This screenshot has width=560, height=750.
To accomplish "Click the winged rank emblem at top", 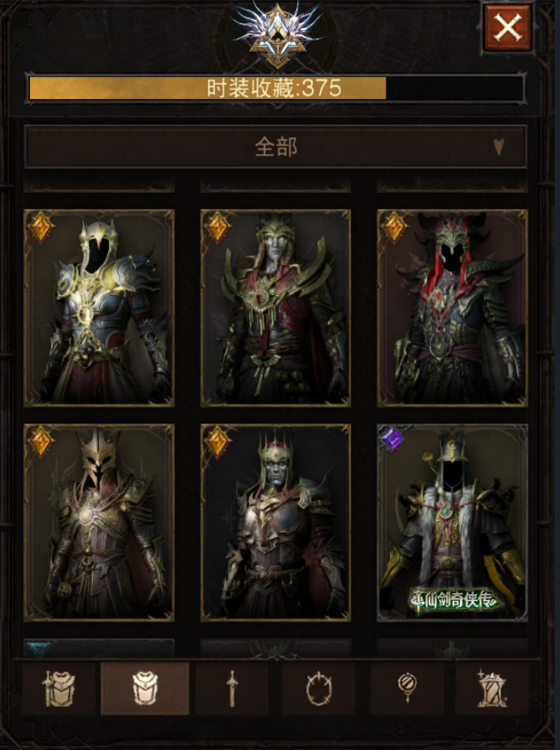I will (277, 34).
